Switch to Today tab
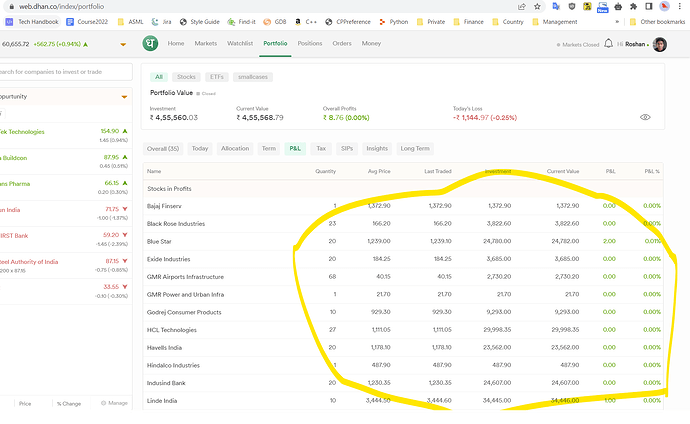 tap(200, 149)
